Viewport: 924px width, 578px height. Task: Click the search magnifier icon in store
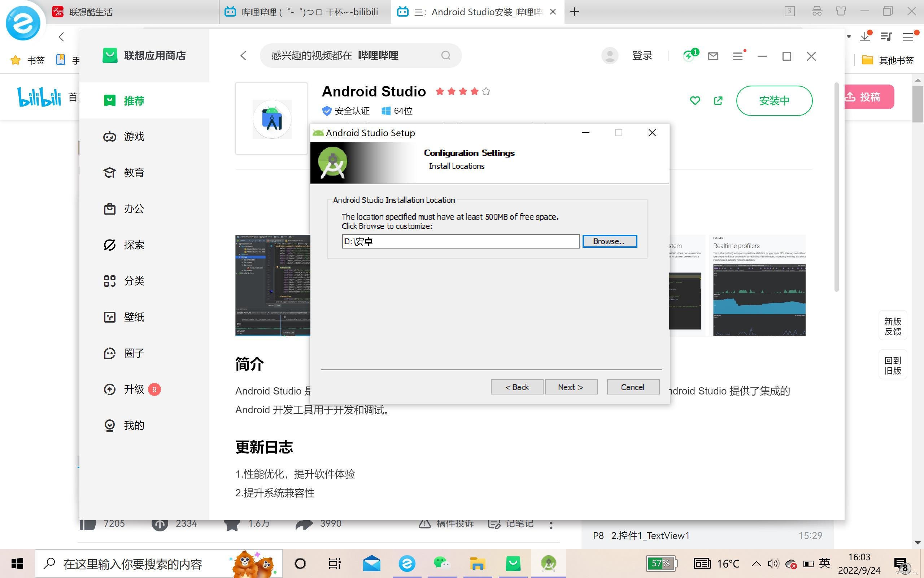point(446,56)
